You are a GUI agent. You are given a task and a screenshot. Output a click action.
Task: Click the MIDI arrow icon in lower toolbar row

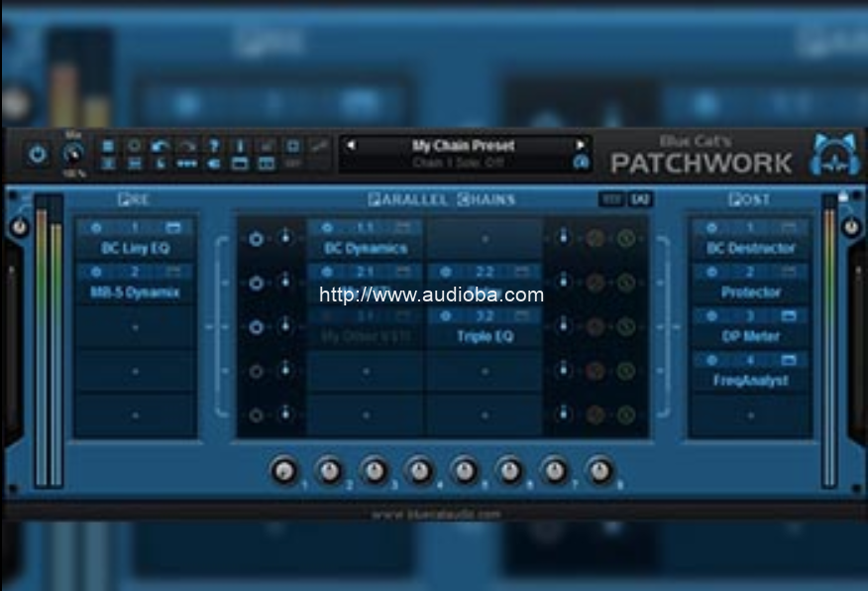(214, 164)
